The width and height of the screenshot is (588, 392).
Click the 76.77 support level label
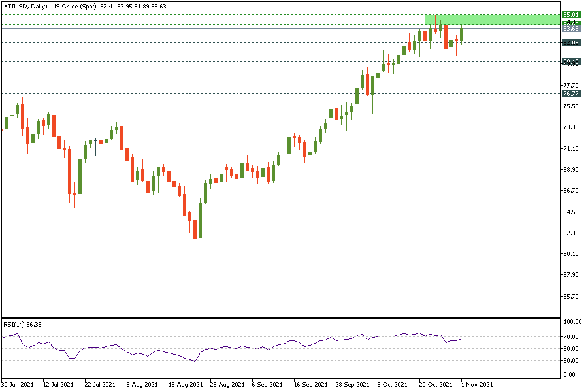570,93
